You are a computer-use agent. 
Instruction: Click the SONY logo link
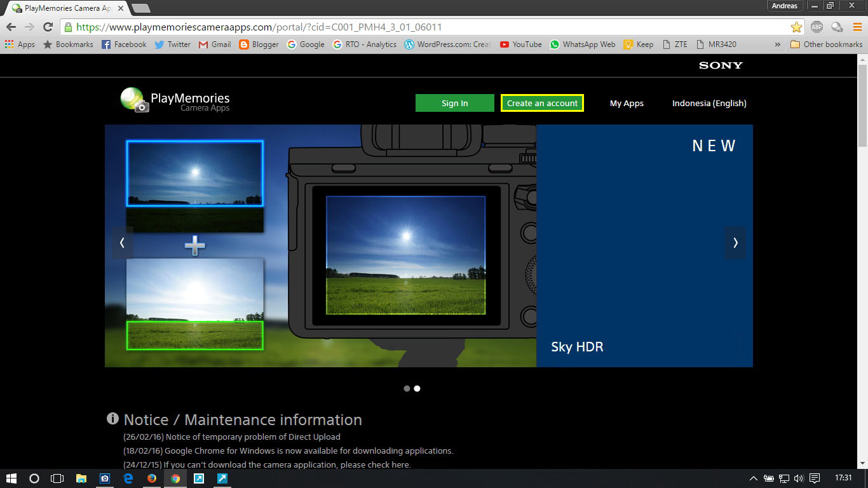pos(721,65)
